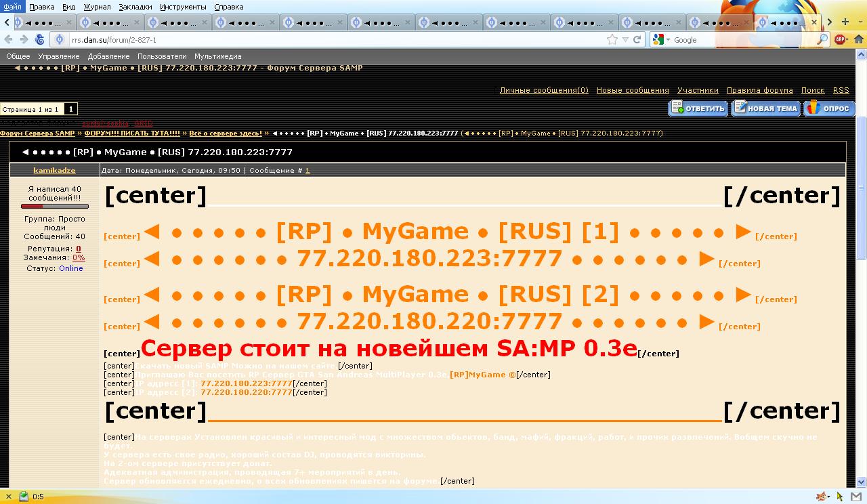Click small orange 77.220.180.223:7777 address link
The image size is (867, 504).
click(x=247, y=383)
